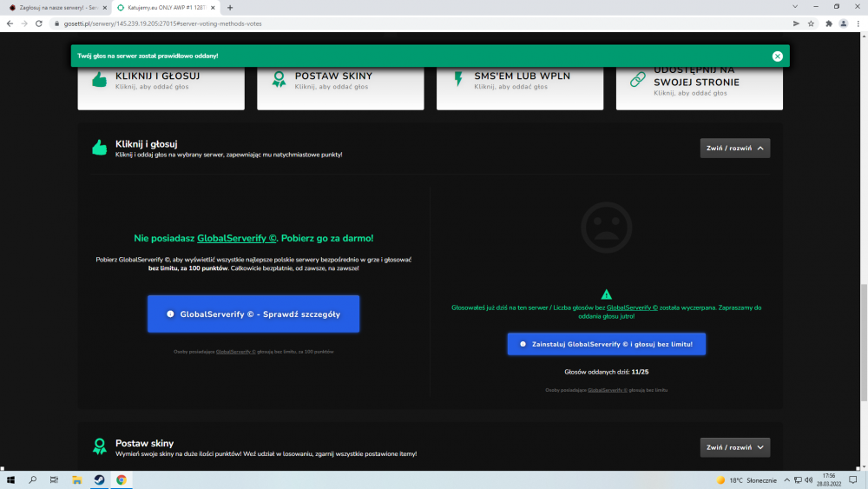The image size is (868, 489).
Task: Click the page vertical scrollbar thumb
Action: (x=864, y=342)
